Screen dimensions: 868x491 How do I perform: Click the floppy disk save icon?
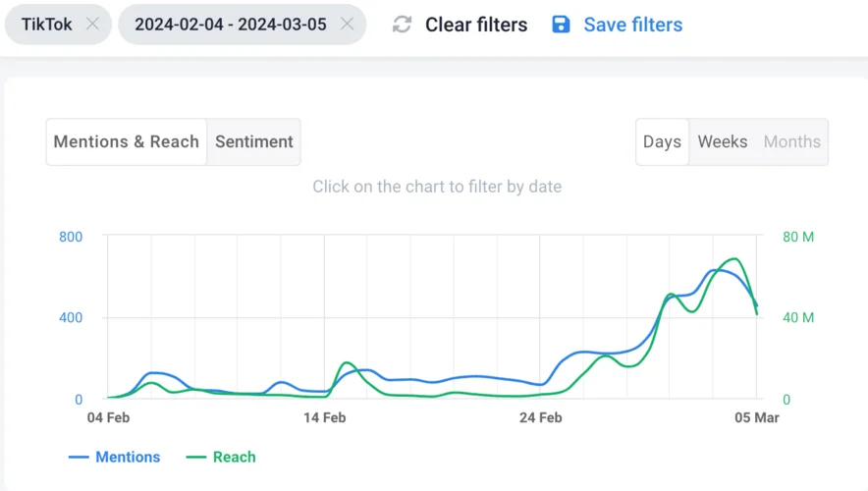[561, 25]
